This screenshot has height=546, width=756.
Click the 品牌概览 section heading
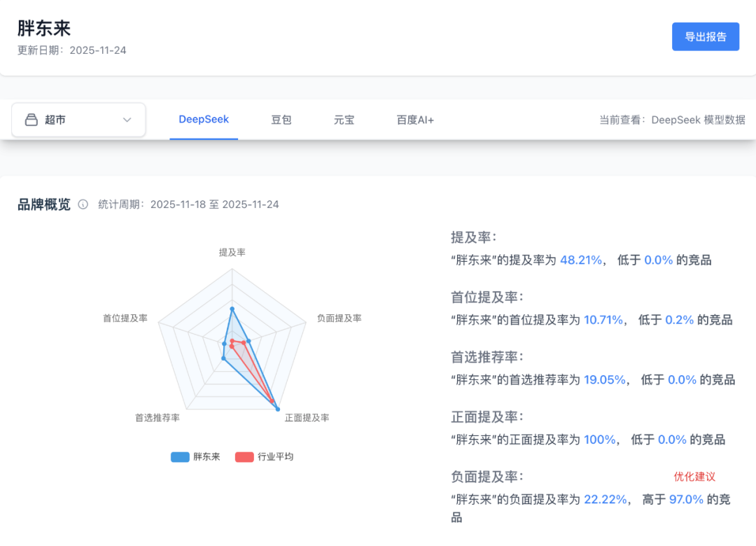(44, 204)
